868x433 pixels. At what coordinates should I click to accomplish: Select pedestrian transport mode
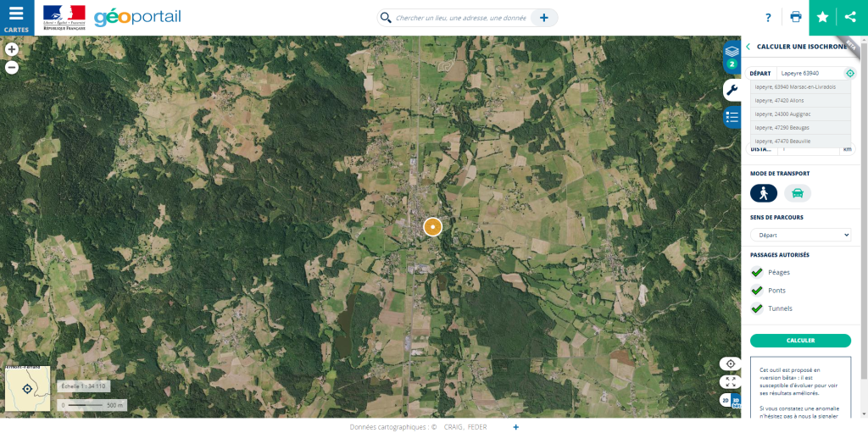pyautogui.click(x=764, y=193)
